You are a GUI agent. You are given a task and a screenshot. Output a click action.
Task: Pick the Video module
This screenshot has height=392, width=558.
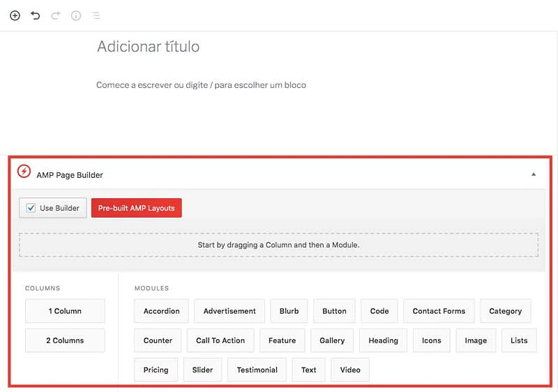[x=350, y=370]
